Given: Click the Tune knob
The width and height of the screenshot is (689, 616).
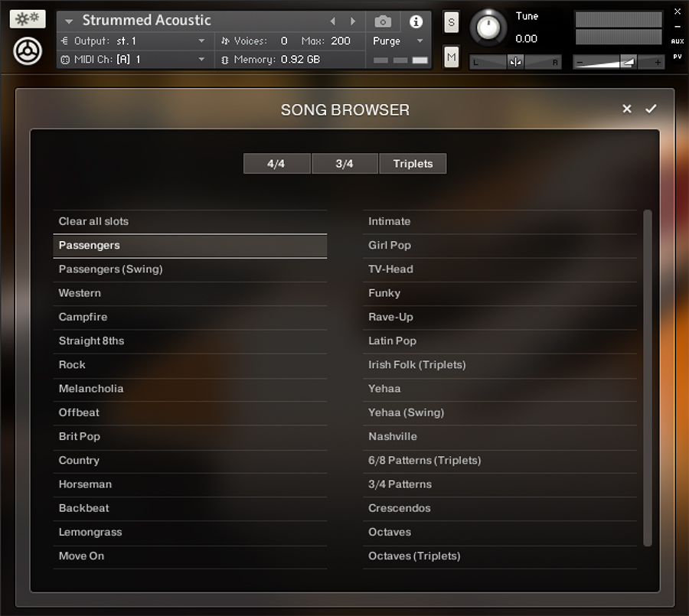Looking at the screenshot, I should 487,28.
